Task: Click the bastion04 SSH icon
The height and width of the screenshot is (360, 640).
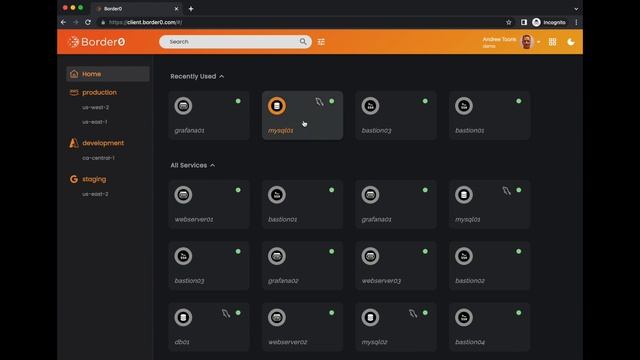Action: [x=464, y=318]
